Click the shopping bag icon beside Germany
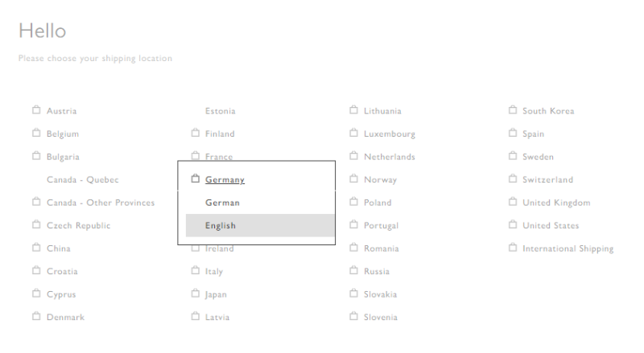The image size is (644, 353). (x=195, y=179)
